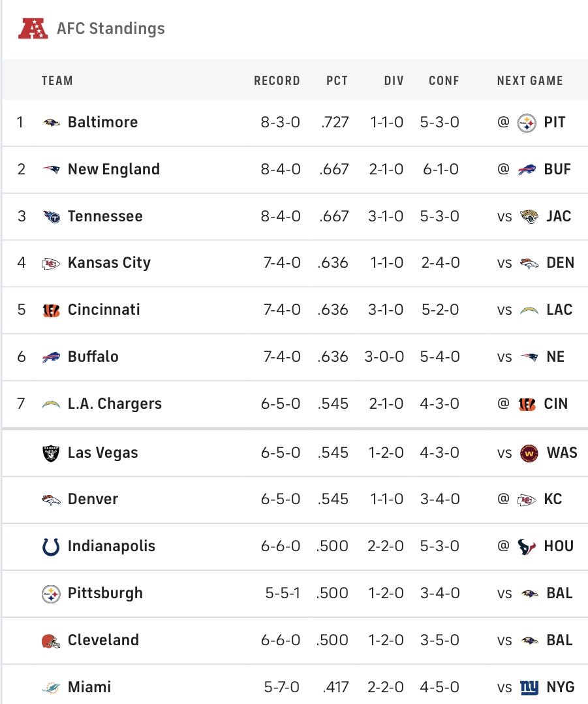The width and height of the screenshot is (588, 704).
Task: Open the Kansas City team link
Action: [109, 263]
